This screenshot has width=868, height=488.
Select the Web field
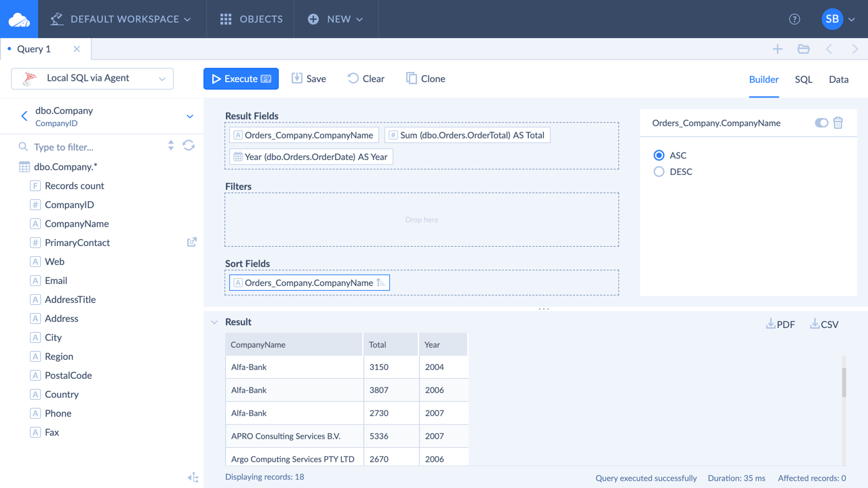(x=54, y=262)
